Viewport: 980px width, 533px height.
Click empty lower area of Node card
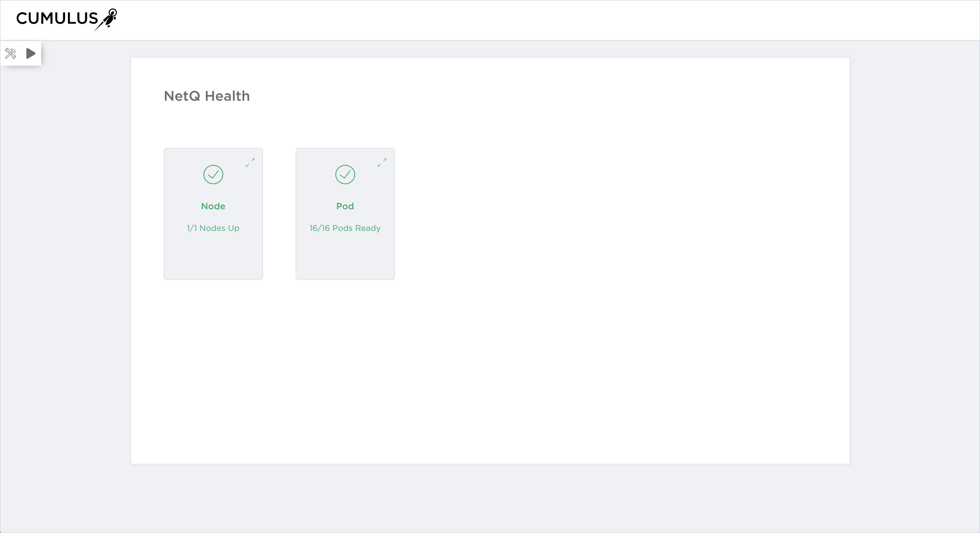tap(213, 259)
